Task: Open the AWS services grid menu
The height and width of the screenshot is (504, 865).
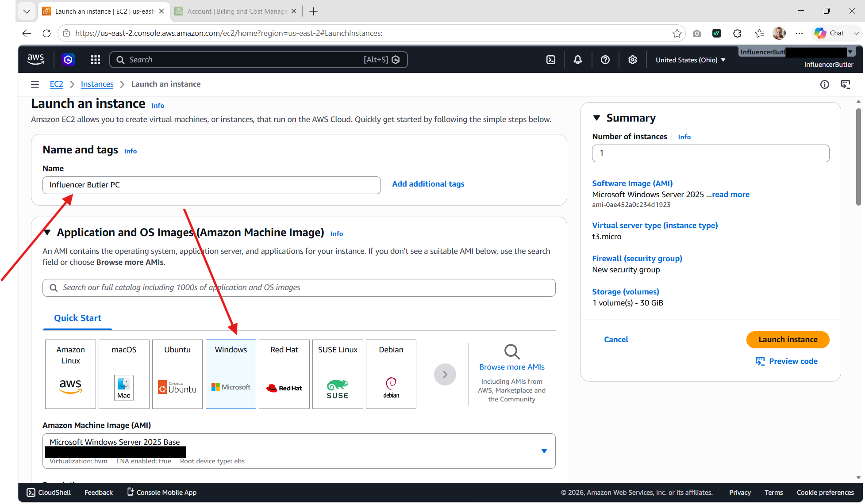Action: (x=96, y=60)
